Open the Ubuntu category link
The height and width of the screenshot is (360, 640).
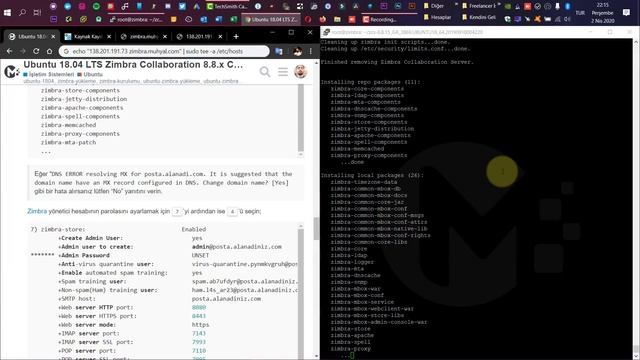click(91, 74)
